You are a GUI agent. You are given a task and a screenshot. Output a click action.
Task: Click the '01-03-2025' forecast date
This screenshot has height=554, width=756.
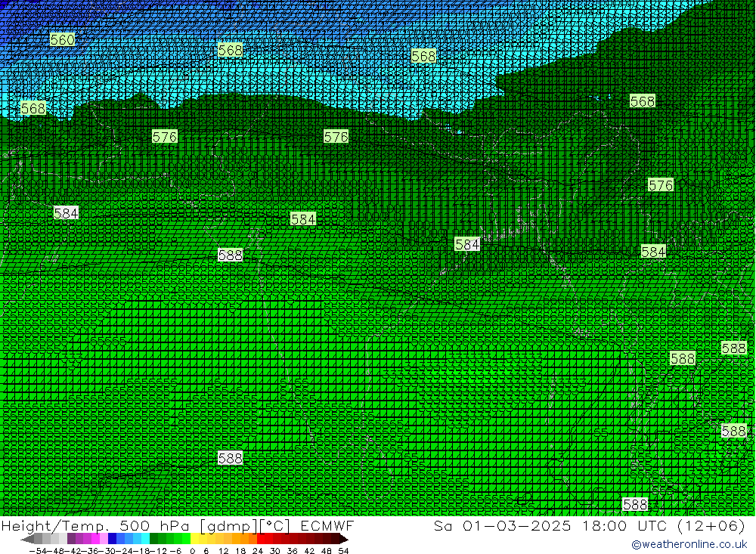pyautogui.click(x=517, y=525)
